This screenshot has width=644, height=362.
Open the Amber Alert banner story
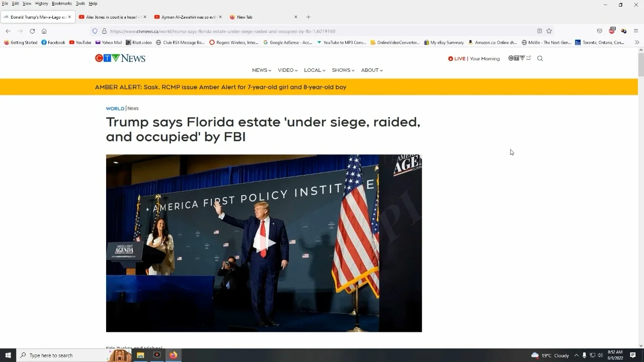[220, 87]
